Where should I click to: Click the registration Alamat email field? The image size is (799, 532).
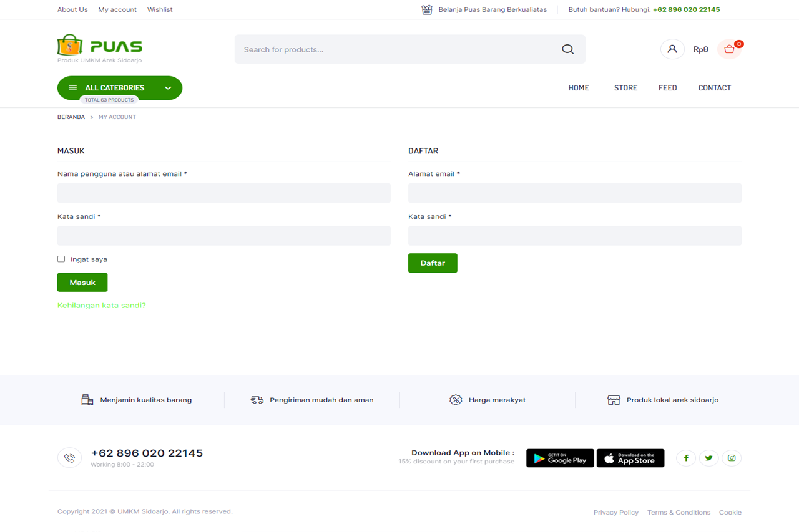(x=574, y=193)
